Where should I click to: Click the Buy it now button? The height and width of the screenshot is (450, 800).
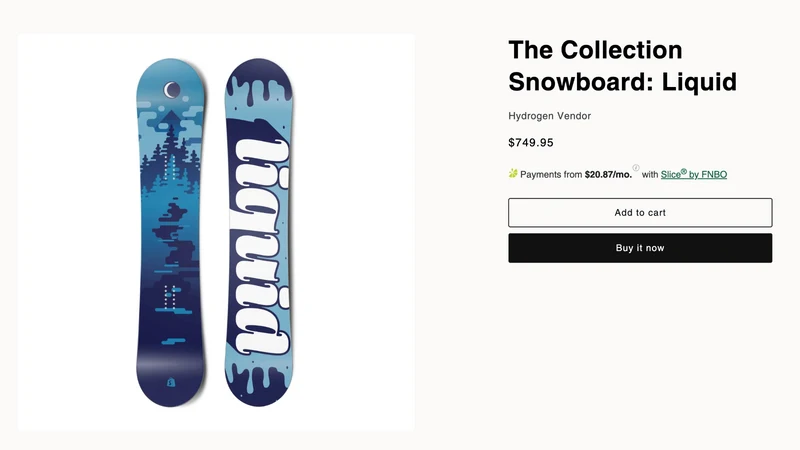tap(640, 248)
